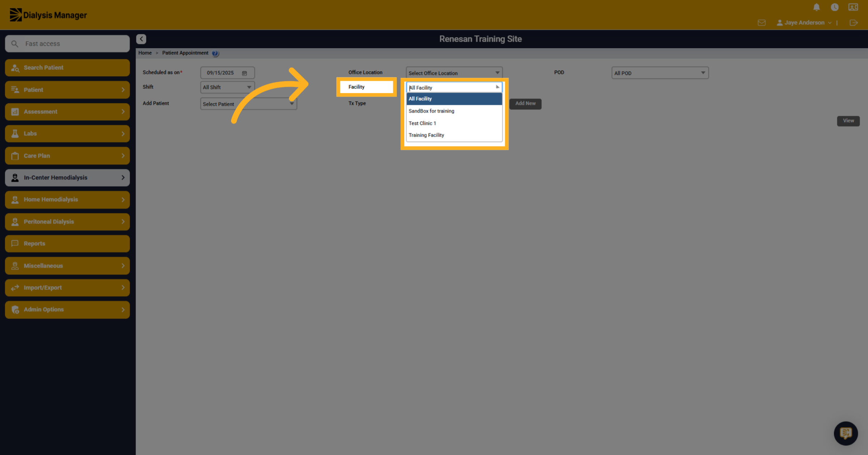Choose Test Clinic 1 facility

[454, 123]
